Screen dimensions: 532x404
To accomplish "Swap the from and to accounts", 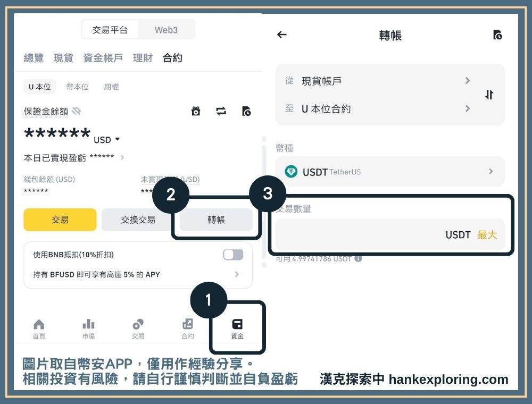I will pos(489,95).
